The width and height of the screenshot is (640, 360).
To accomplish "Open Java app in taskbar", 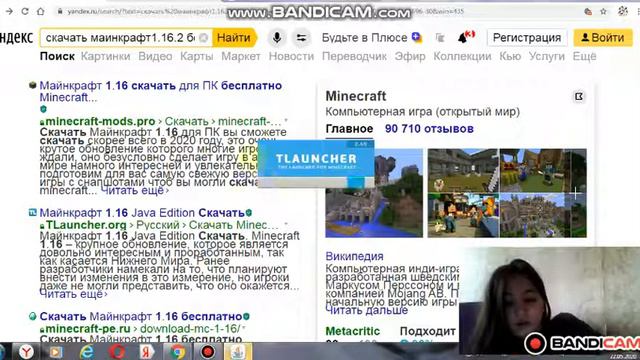I will click(x=238, y=352).
